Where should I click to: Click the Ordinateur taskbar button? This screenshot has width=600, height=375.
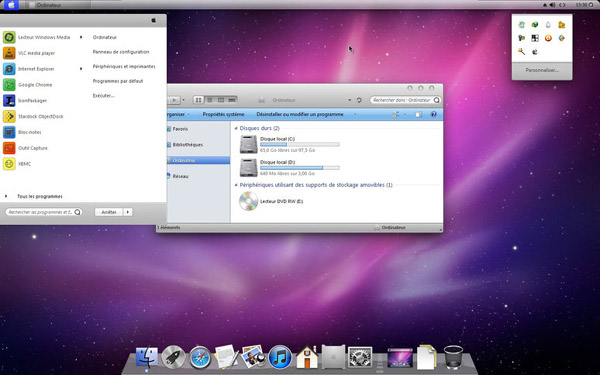click(59, 5)
